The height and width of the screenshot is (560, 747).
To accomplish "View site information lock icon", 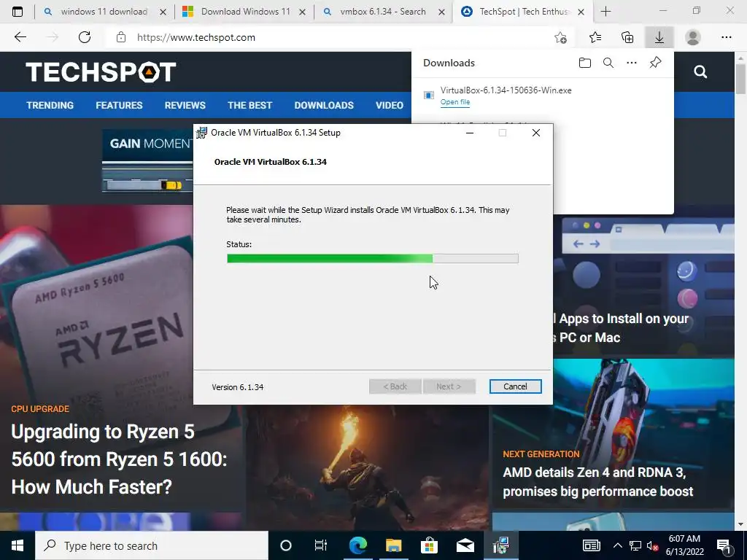I will point(121,37).
